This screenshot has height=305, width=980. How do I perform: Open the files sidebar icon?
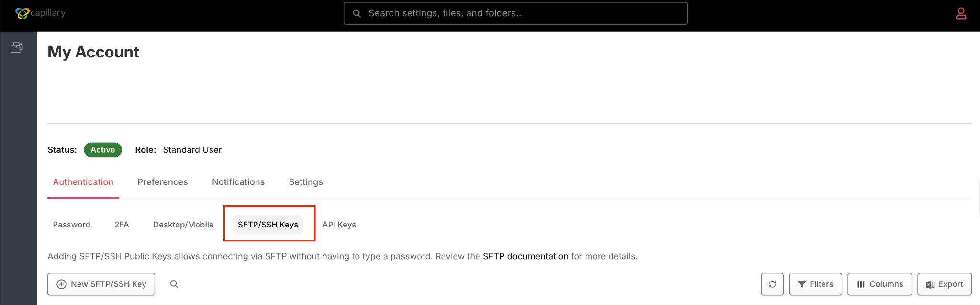17,47
